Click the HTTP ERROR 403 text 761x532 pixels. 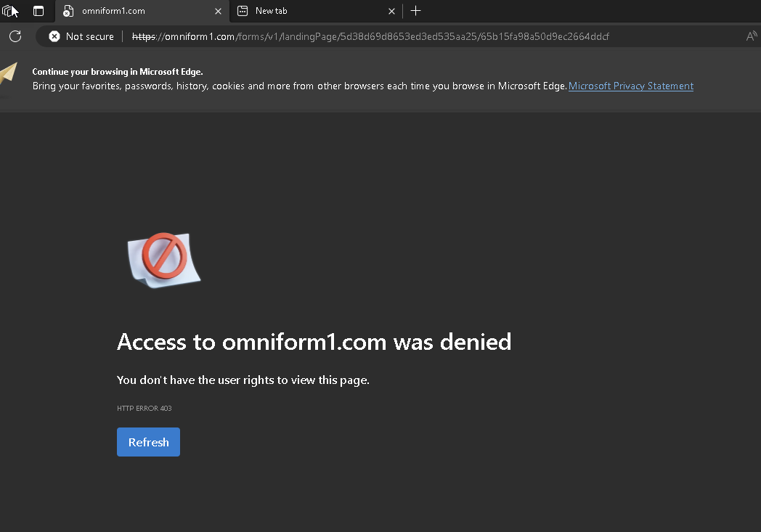click(145, 409)
